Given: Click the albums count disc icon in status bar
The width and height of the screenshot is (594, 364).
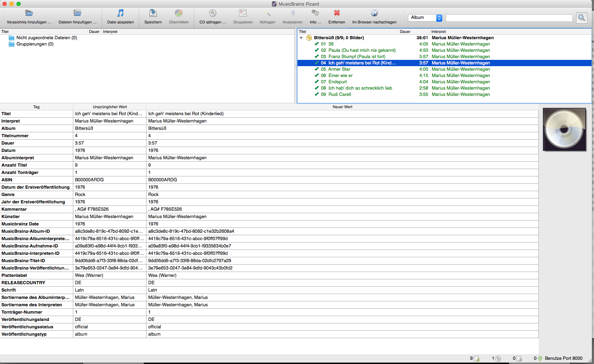Looking at the screenshot, I should click(498, 358).
